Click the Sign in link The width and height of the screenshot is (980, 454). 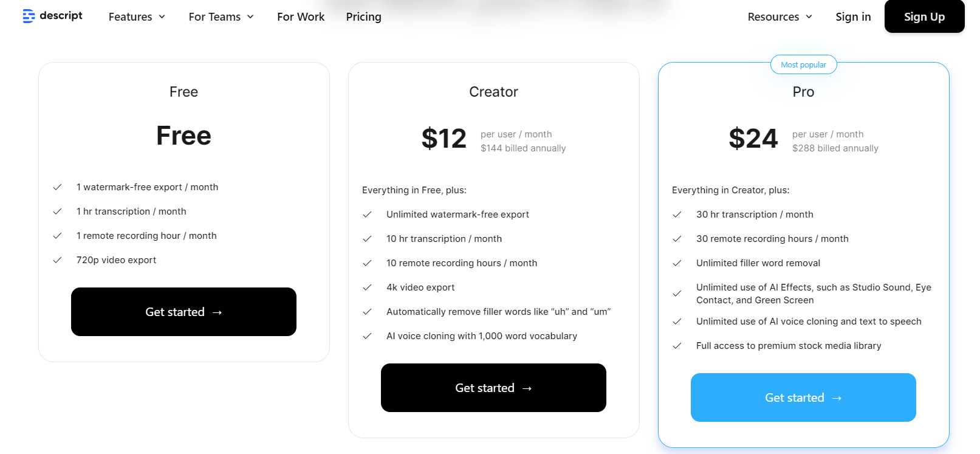click(x=853, y=17)
